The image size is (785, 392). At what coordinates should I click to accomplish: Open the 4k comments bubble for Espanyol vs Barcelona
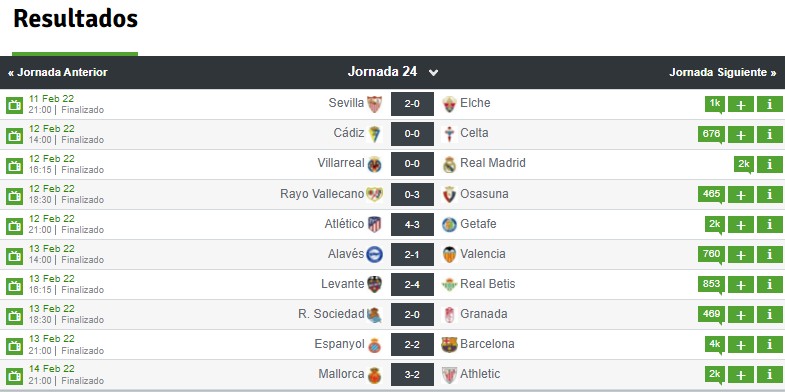[714, 345]
